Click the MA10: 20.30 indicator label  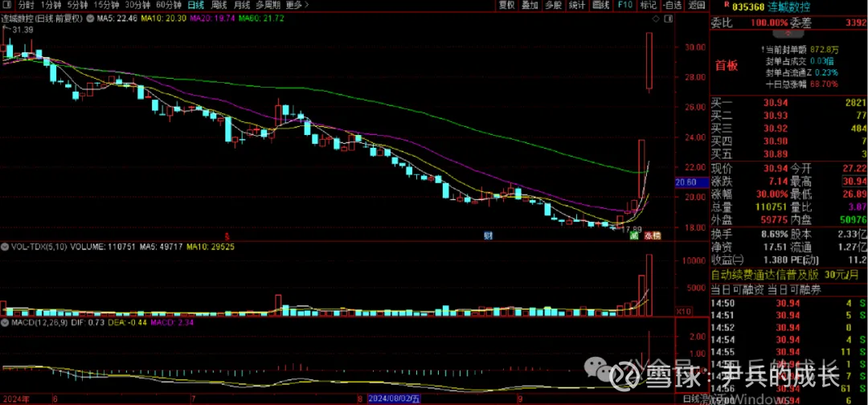[162, 18]
